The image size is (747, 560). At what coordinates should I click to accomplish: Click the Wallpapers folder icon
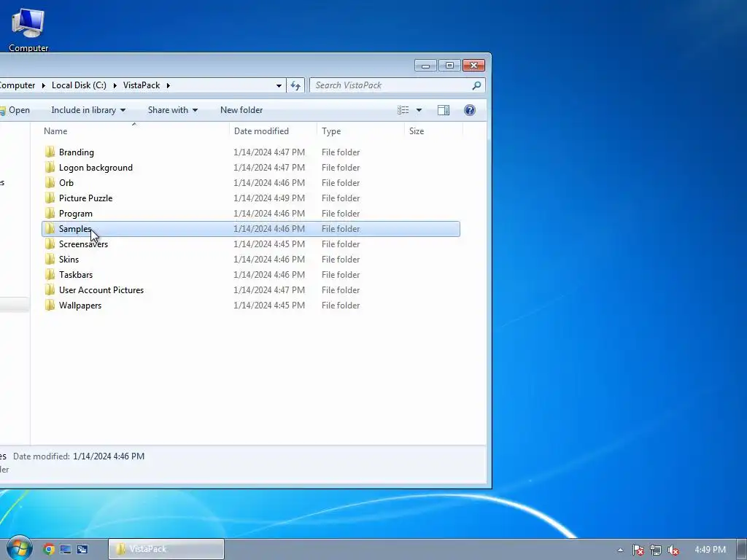(x=50, y=306)
